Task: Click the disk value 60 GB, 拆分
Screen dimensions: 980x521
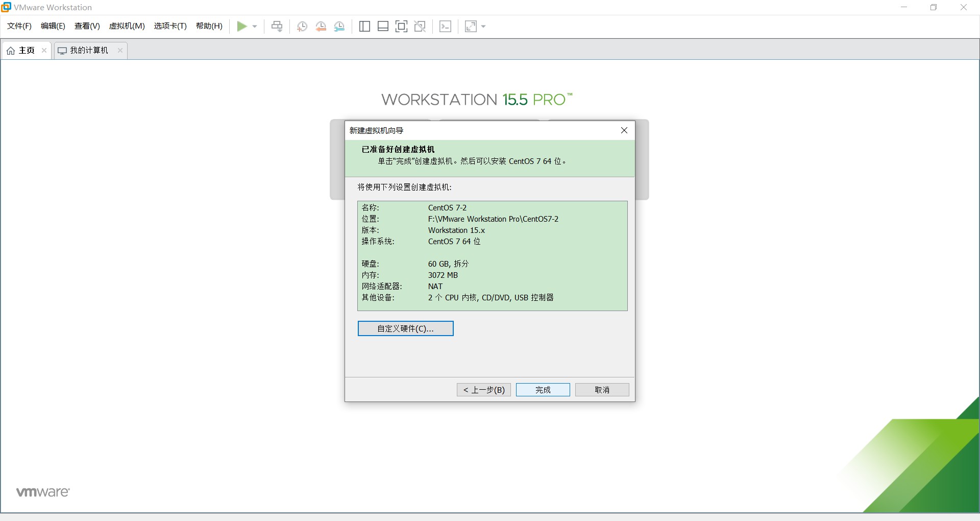Action: click(x=448, y=264)
